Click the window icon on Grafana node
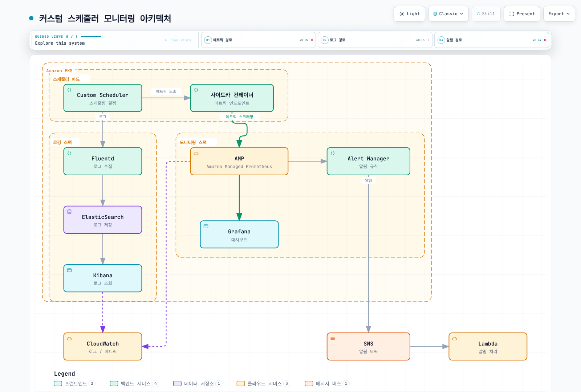Image resolution: width=581 pixels, height=392 pixels. (x=206, y=226)
